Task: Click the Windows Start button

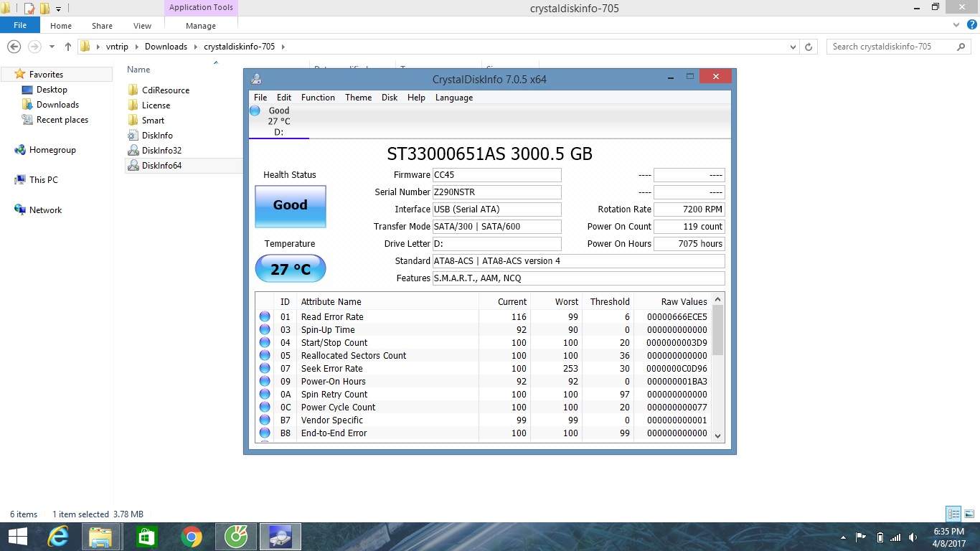Action: point(17,537)
